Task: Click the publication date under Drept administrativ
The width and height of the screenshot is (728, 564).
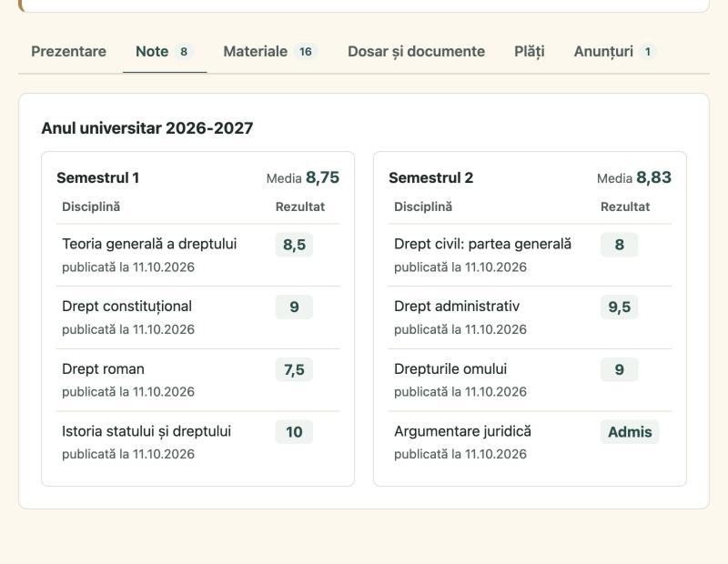Action: coord(460,329)
